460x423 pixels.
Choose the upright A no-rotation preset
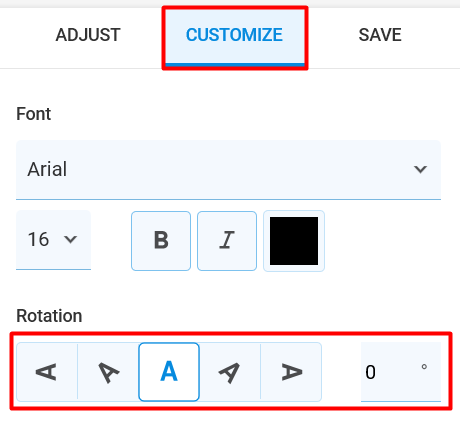(x=169, y=372)
